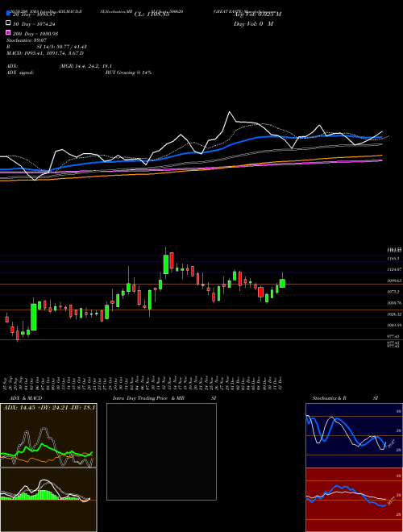Image resolution: width=403 pixels, height=532 pixels.
Task: Click the last green candlestick on the price chart
Action: [282, 283]
